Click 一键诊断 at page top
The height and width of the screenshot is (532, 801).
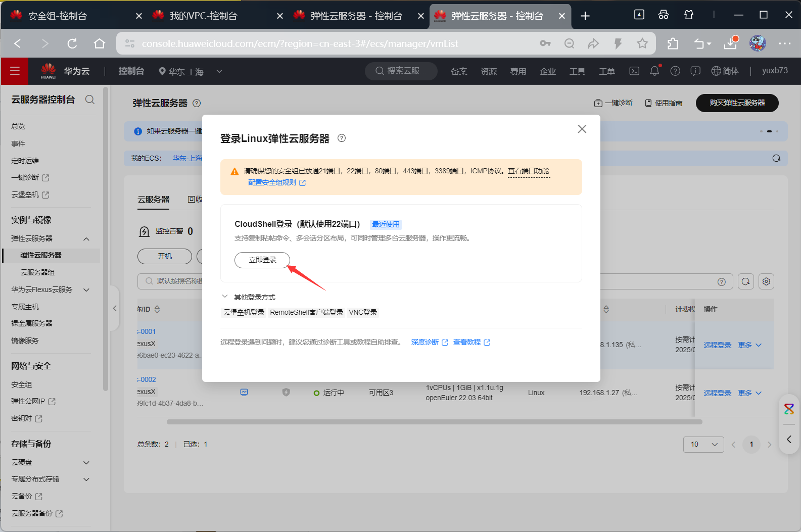[613, 103]
